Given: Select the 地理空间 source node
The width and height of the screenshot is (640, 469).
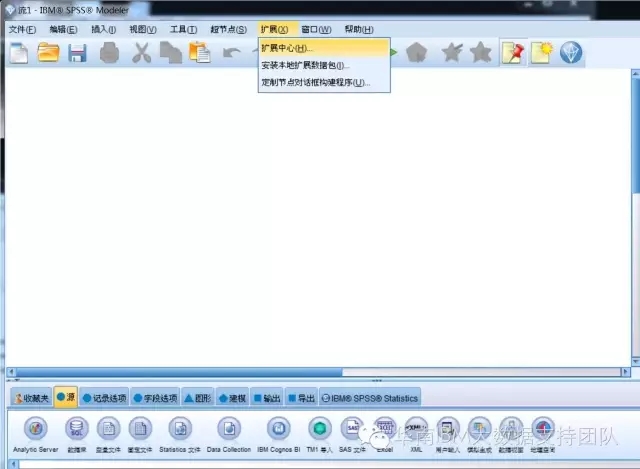Looking at the screenshot, I should point(543,435).
